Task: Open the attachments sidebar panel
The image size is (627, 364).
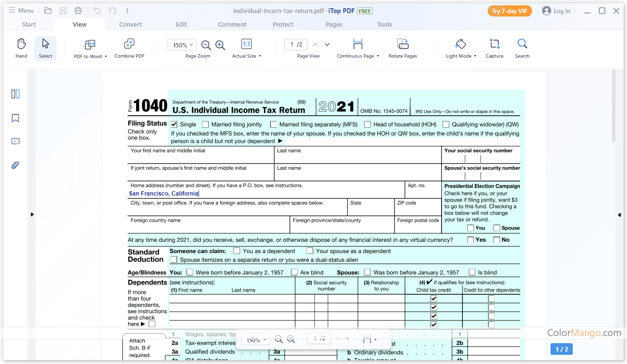Action: [15, 165]
